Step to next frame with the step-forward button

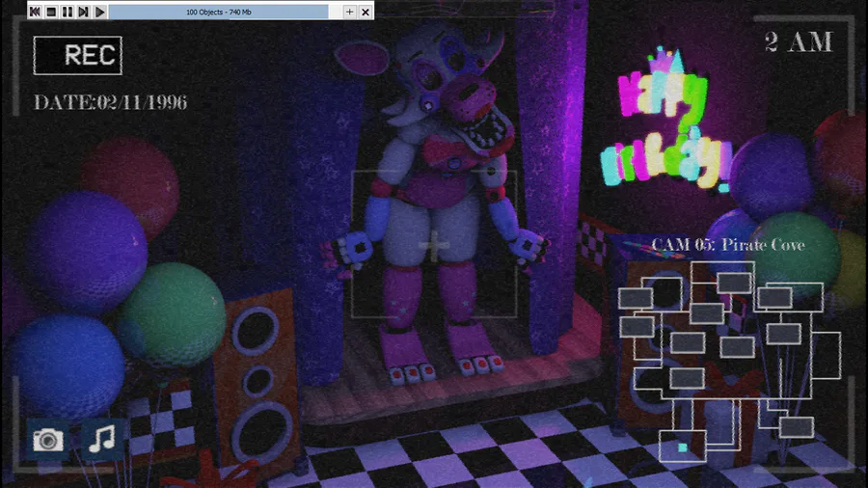[x=83, y=12]
